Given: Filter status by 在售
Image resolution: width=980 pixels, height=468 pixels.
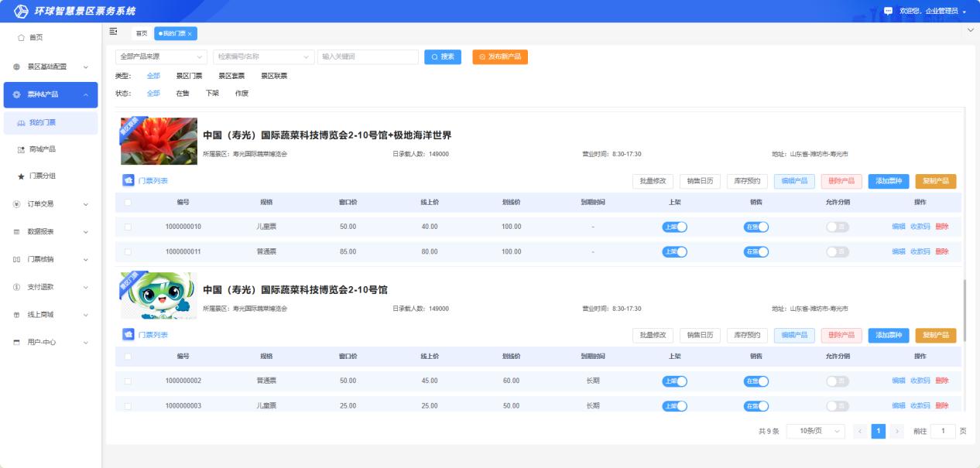Looking at the screenshot, I should 183,93.
